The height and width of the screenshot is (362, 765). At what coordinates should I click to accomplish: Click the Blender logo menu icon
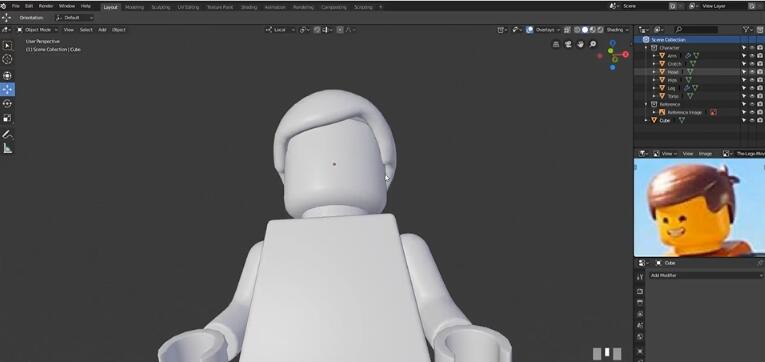(3, 6)
